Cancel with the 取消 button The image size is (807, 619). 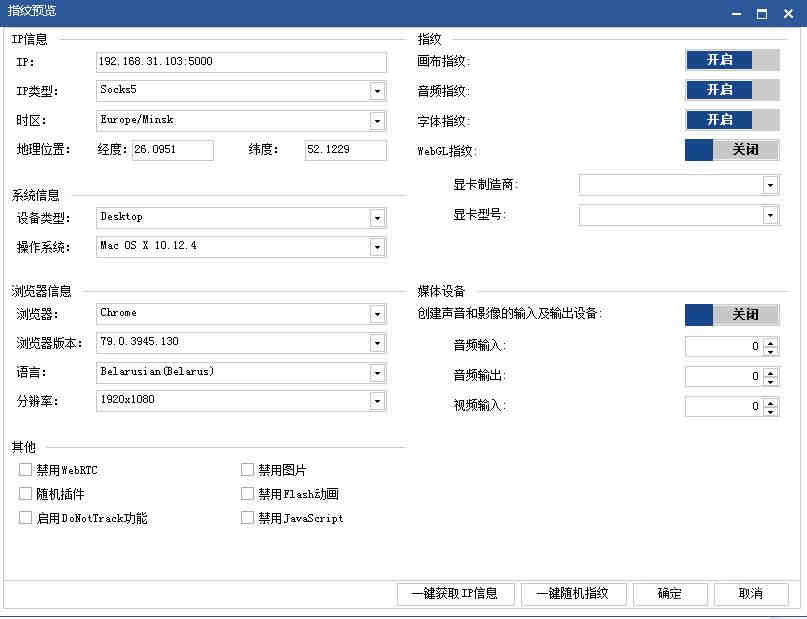click(751, 594)
